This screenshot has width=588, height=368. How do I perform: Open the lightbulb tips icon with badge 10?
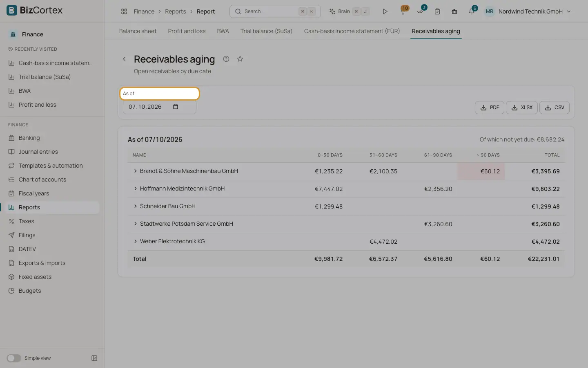point(403,11)
